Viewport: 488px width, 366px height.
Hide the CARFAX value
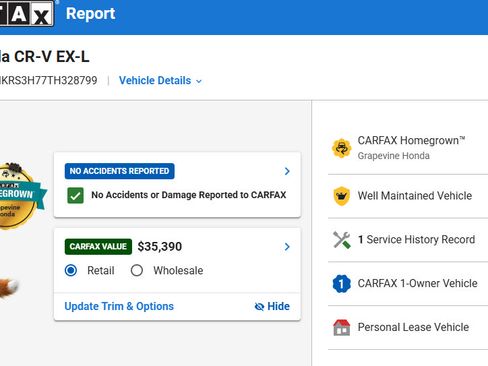(272, 306)
